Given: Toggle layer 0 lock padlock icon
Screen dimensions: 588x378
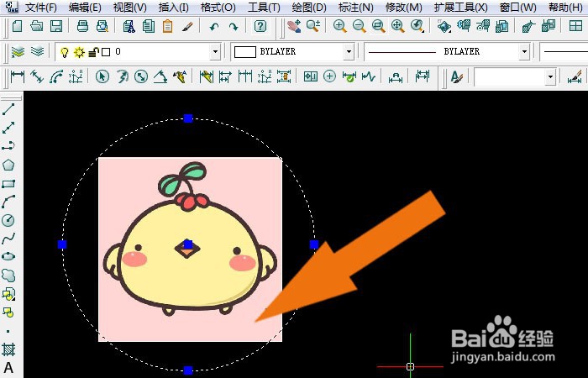Looking at the screenshot, I should (93, 52).
